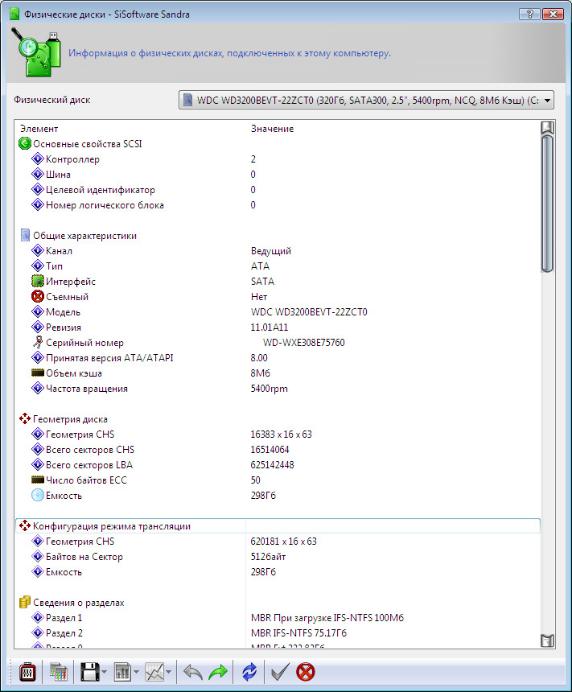Open the line graph icon dropdown arrow

click(169, 672)
